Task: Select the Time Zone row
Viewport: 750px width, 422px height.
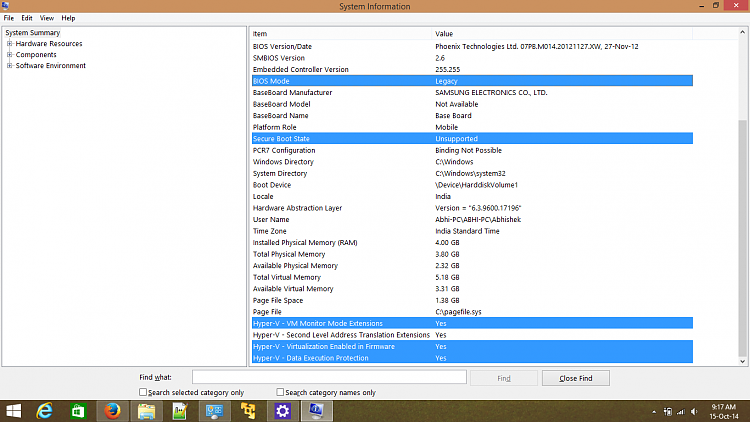Action: click(472, 231)
